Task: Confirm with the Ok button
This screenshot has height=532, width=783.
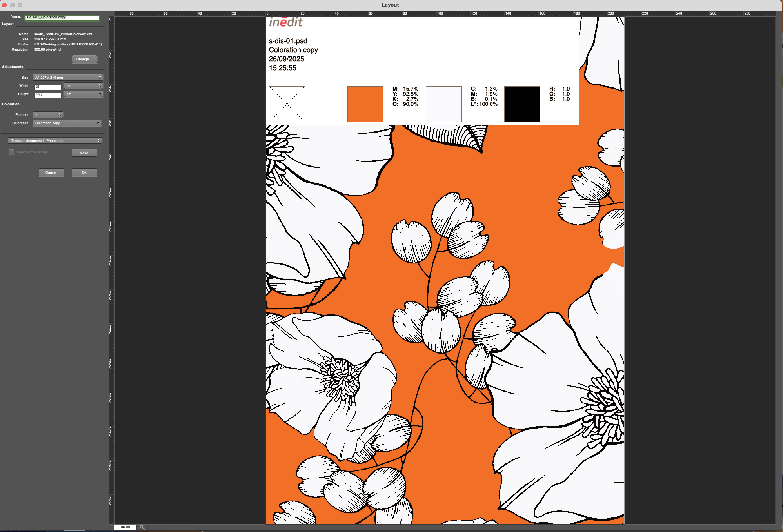Action: 84,172
